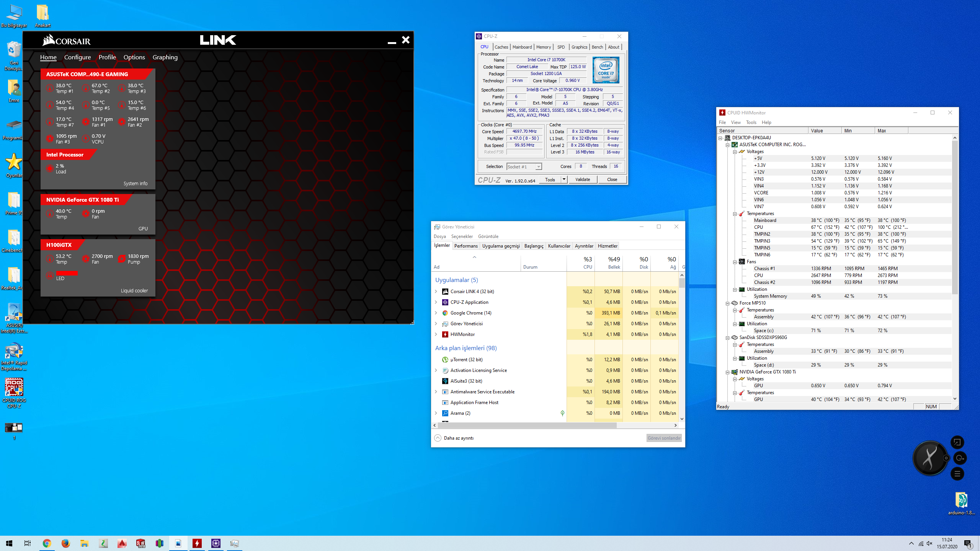The width and height of the screenshot is (980, 551).
Task: Click the Windows Start button
Action: point(9,543)
